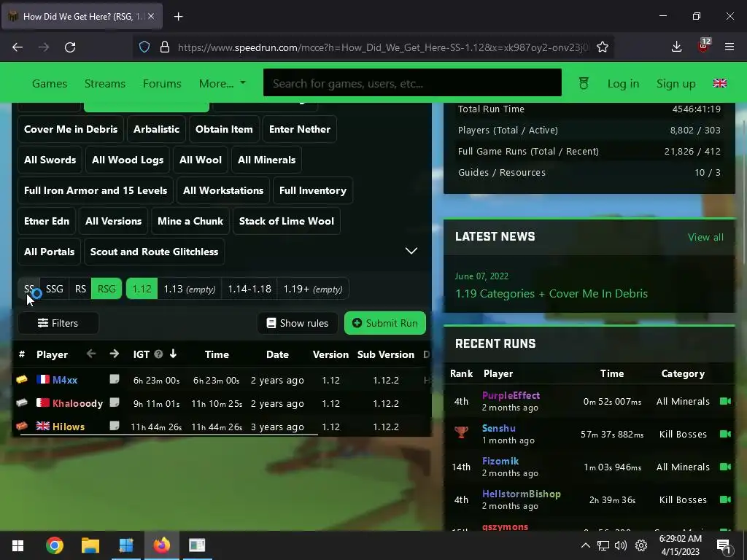Open the uBlock extension icon
This screenshot has height=560, width=747.
pyautogui.click(x=703, y=47)
